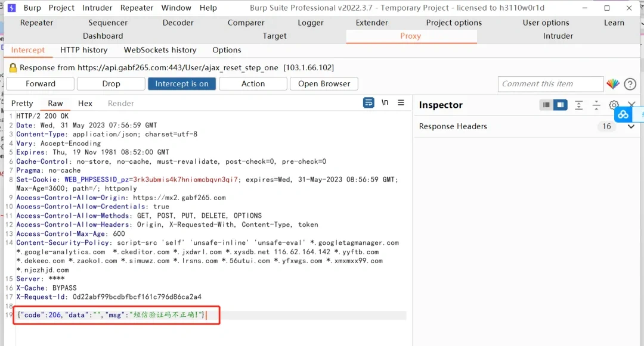Toggle the word wrap icon in editor

(369, 103)
